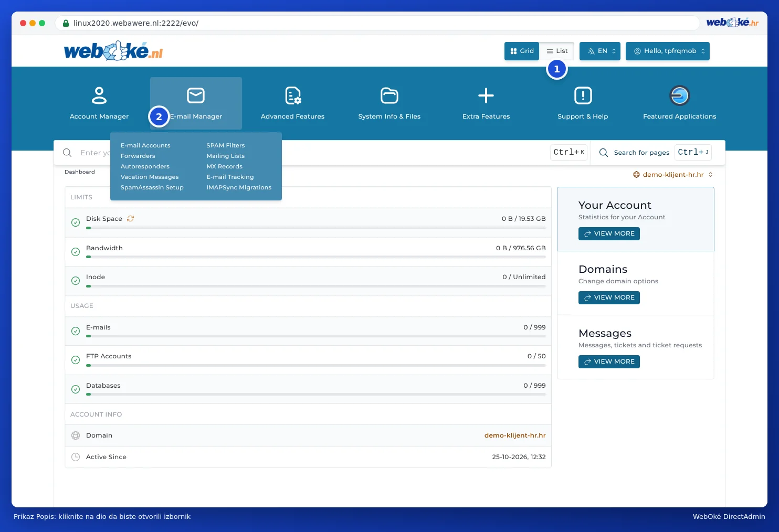The image size is (779, 532).
Task: Select SPAM Filters menu entry
Action: click(x=226, y=145)
